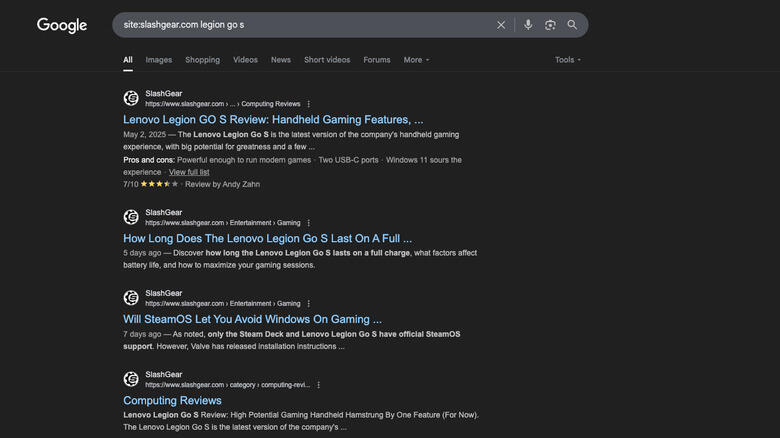Clear the search query with X

tap(501, 25)
